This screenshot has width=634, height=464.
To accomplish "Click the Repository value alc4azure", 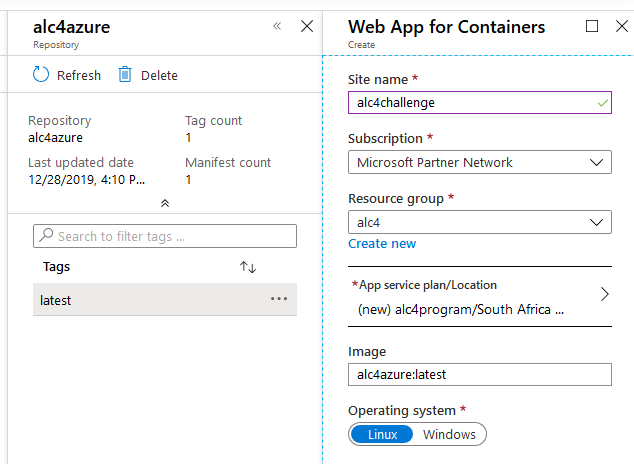I will click(55, 138).
